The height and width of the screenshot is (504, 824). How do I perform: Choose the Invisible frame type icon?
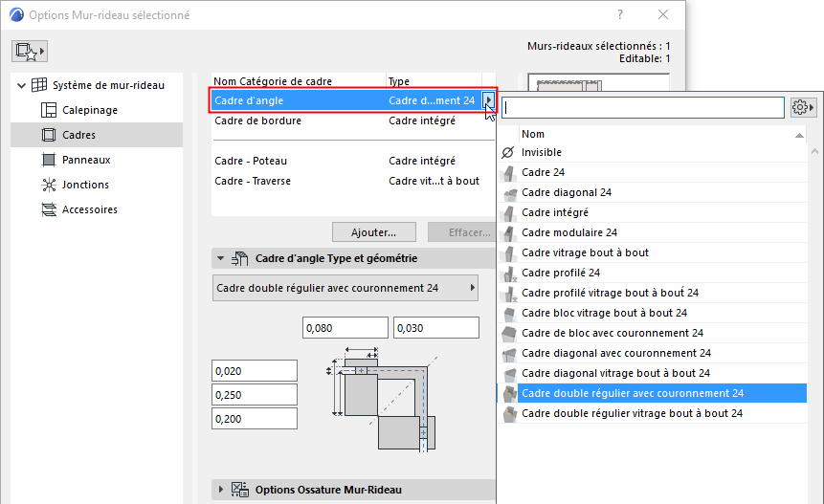(x=508, y=153)
